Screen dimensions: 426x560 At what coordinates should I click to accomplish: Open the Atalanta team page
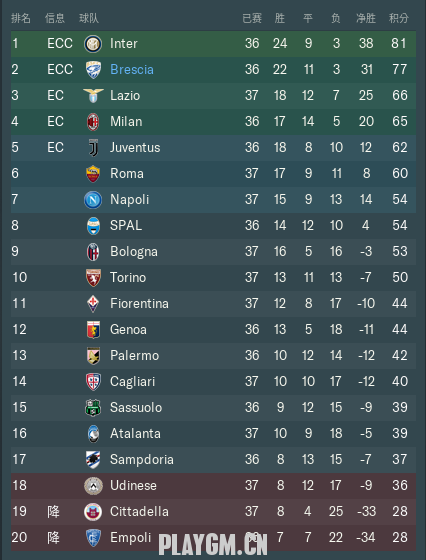coord(135,434)
